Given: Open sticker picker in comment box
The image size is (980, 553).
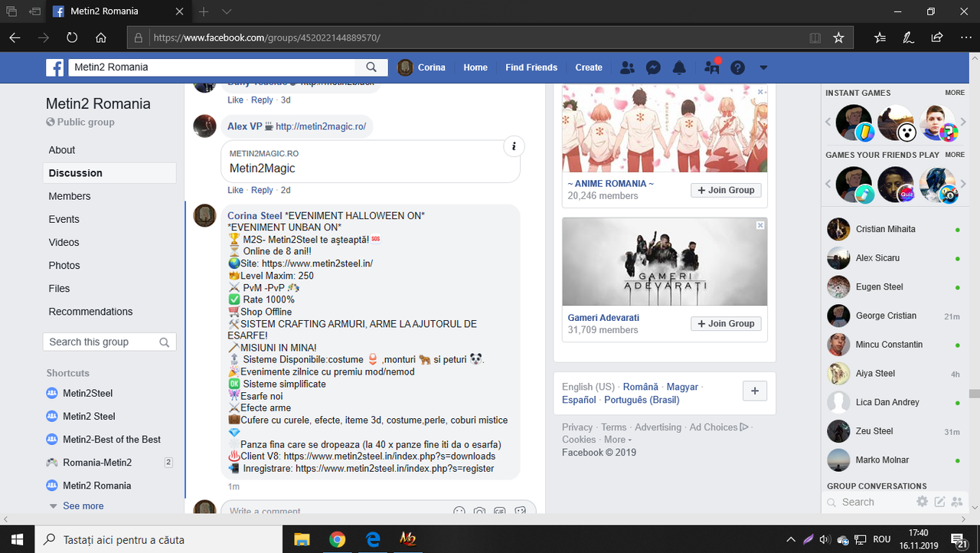Looking at the screenshot, I should [x=521, y=511].
